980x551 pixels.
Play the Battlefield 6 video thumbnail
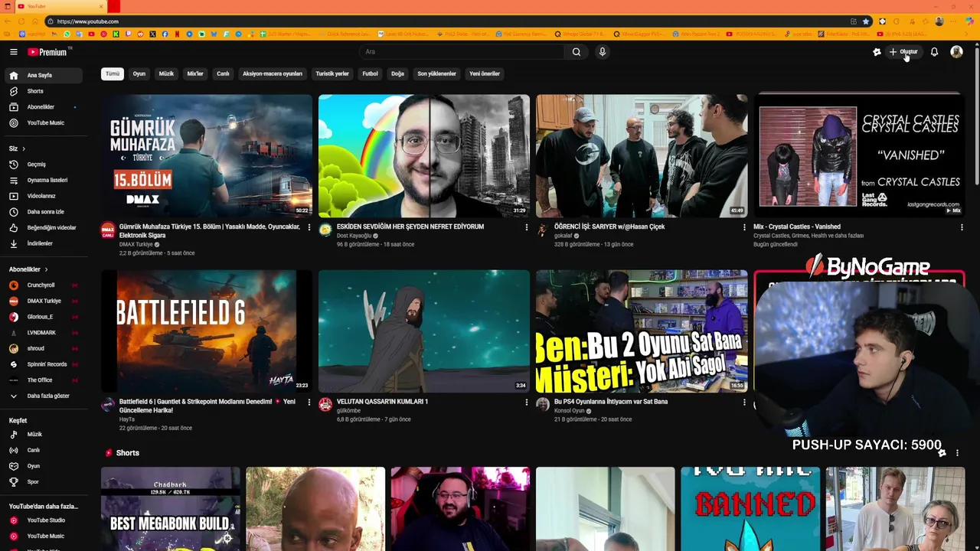[207, 331]
